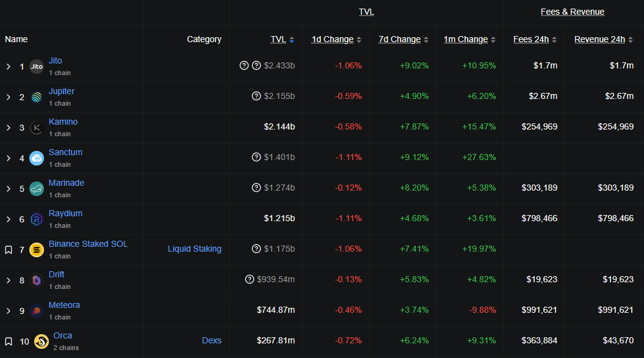Sort by Fees 24h column

pos(531,39)
